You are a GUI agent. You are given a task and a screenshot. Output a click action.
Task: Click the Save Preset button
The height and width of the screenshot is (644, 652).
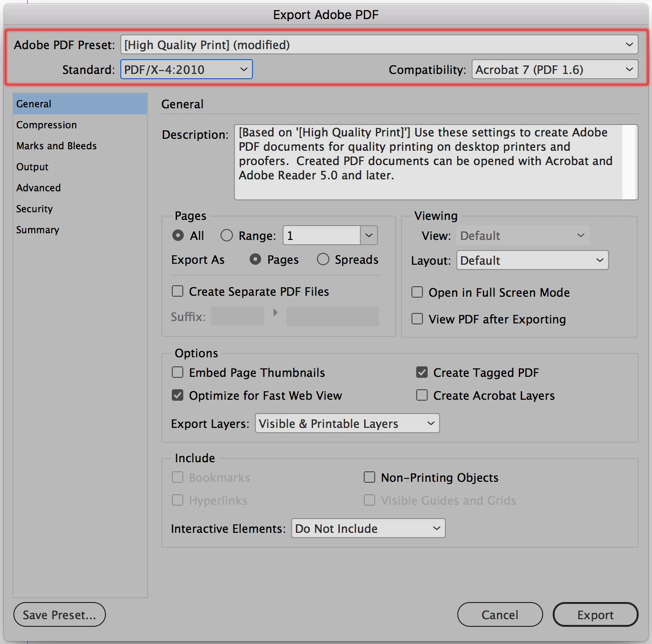60,615
